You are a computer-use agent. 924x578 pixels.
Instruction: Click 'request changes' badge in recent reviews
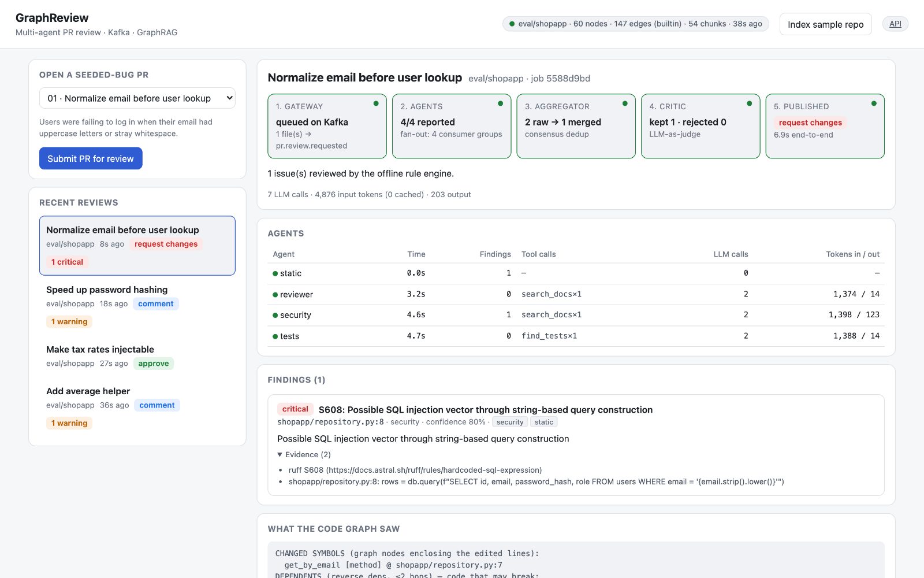click(x=166, y=244)
